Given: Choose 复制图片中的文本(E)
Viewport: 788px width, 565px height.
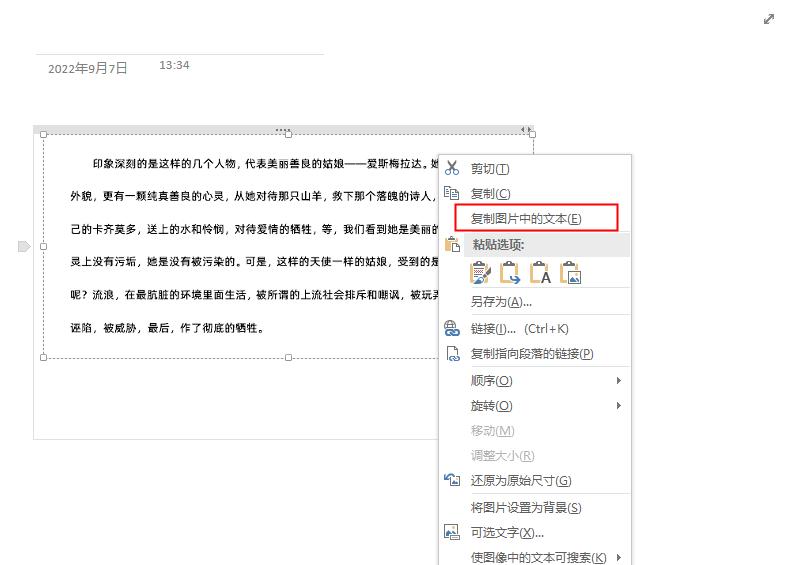Looking at the screenshot, I should pyautogui.click(x=536, y=218).
